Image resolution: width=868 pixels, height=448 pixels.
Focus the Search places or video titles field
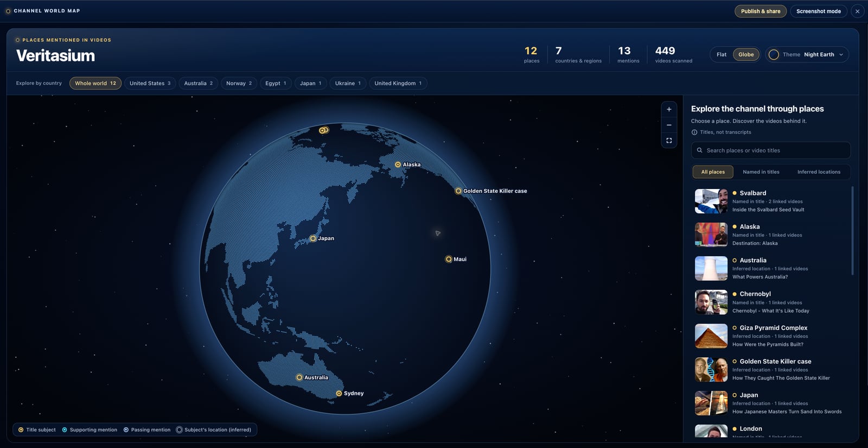tap(771, 150)
